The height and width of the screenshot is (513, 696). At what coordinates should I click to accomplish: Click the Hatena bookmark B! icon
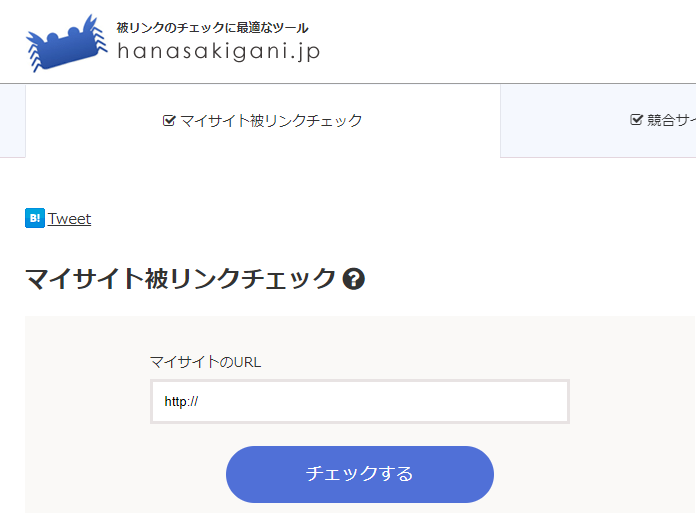coord(35,218)
